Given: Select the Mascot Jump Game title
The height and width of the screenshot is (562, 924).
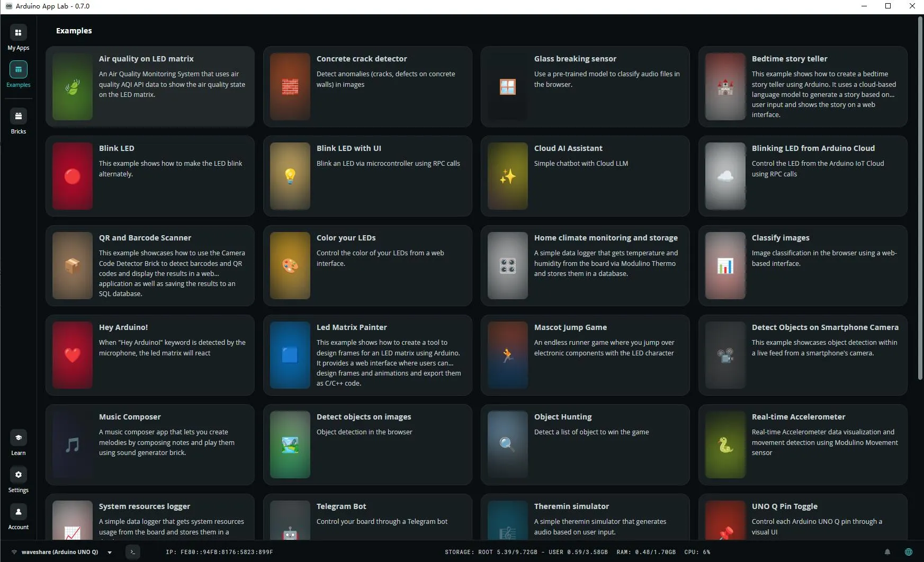Looking at the screenshot, I should (570, 327).
